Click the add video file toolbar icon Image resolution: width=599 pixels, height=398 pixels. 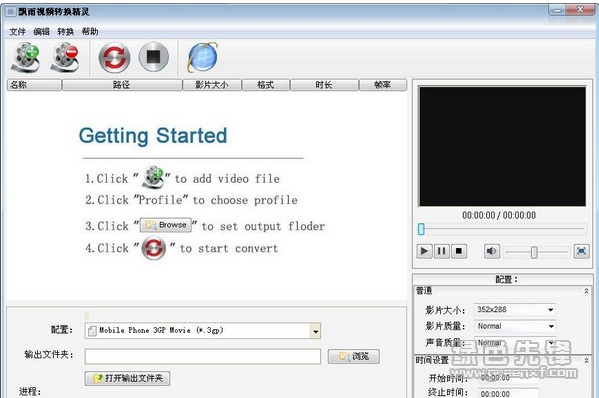click(x=26, y=58)
